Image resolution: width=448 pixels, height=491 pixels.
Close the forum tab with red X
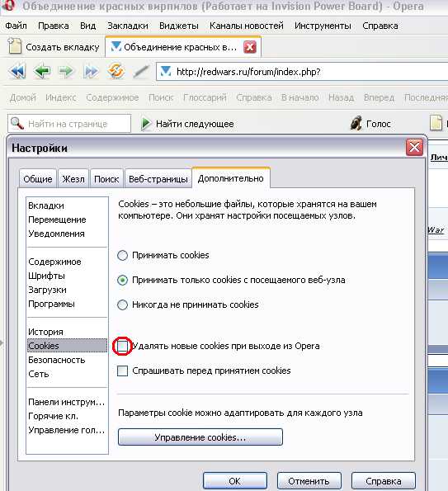click(250, 47)
